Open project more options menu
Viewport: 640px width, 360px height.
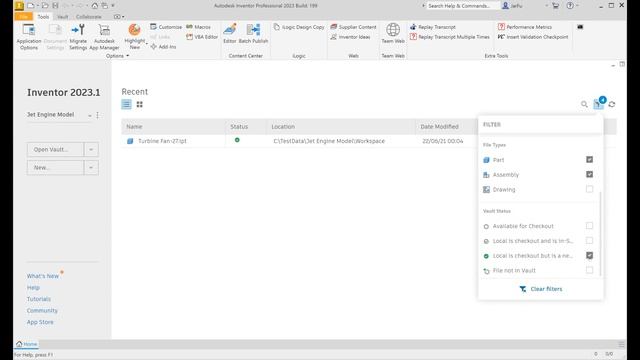pyautogui.click(x=98, y=116)
